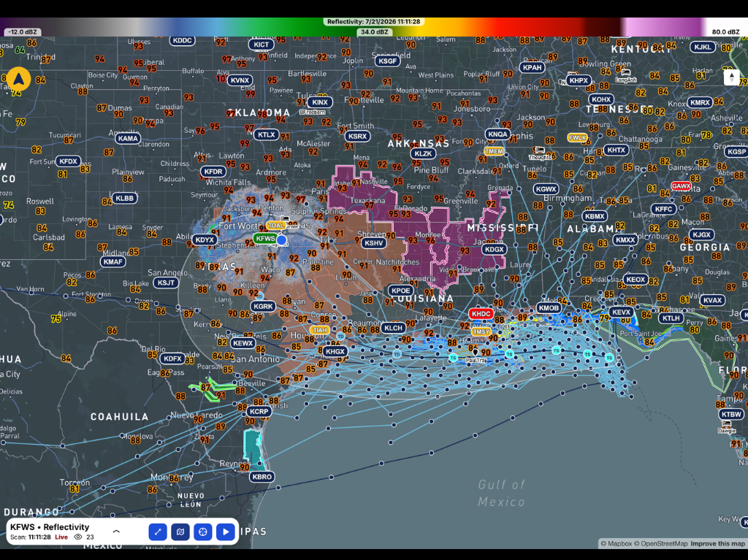Switch to KBMX radar in Alabama
The width and height of the screenshot is (748, 560).
click(x=595, y=216)
